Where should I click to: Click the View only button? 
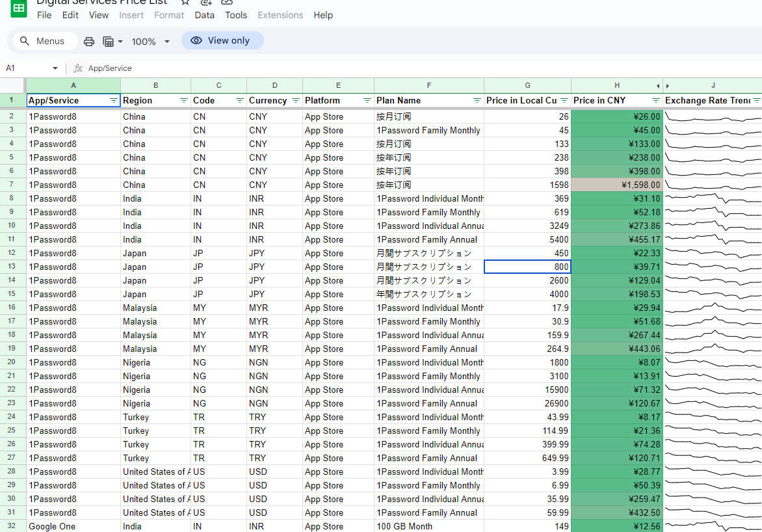[x=222, y=40]
